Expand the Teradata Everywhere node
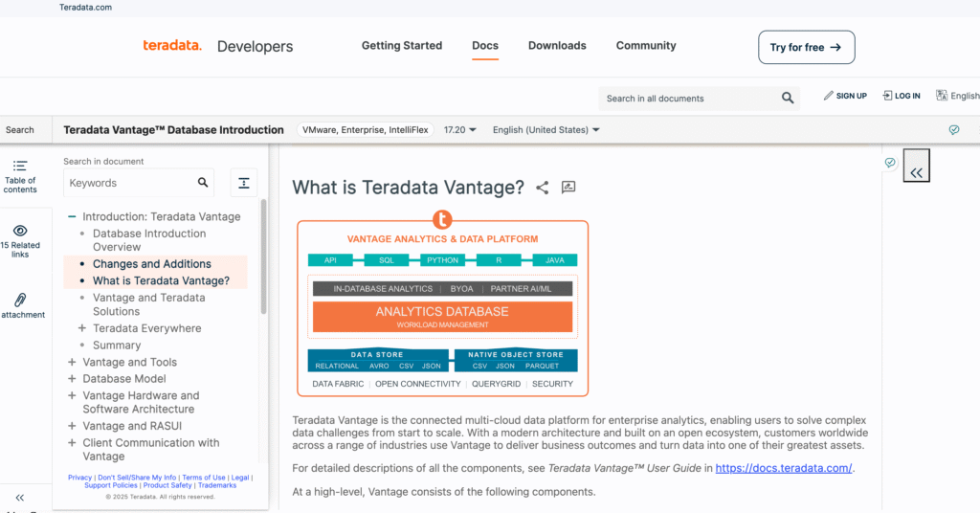 click(x=82, y=328)
